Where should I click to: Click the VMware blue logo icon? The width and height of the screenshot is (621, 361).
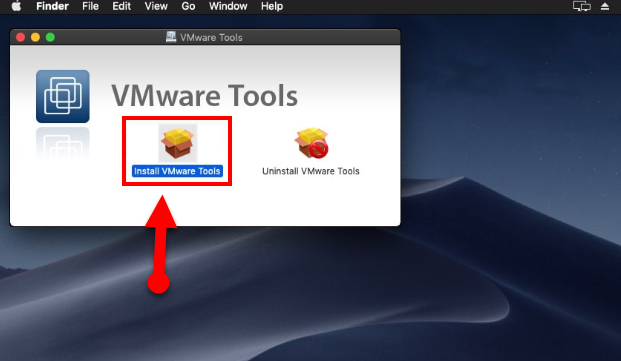tap(63, 96)
